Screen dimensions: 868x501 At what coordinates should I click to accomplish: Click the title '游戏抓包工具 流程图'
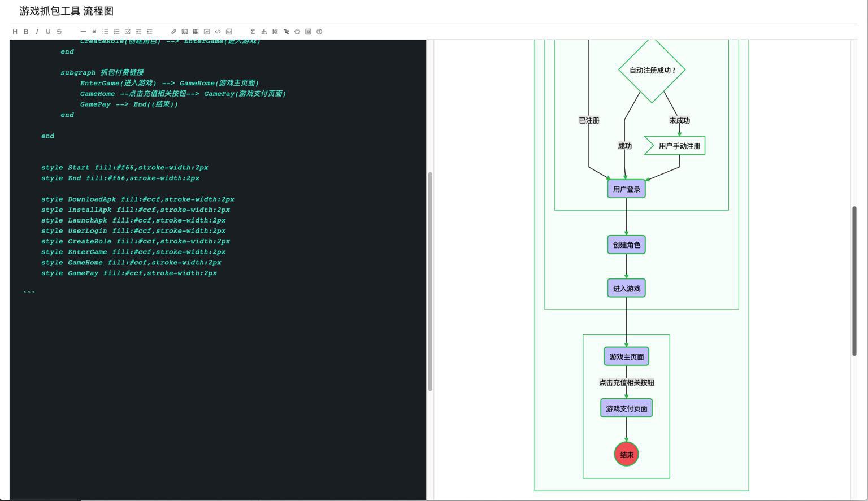[66, 11]
